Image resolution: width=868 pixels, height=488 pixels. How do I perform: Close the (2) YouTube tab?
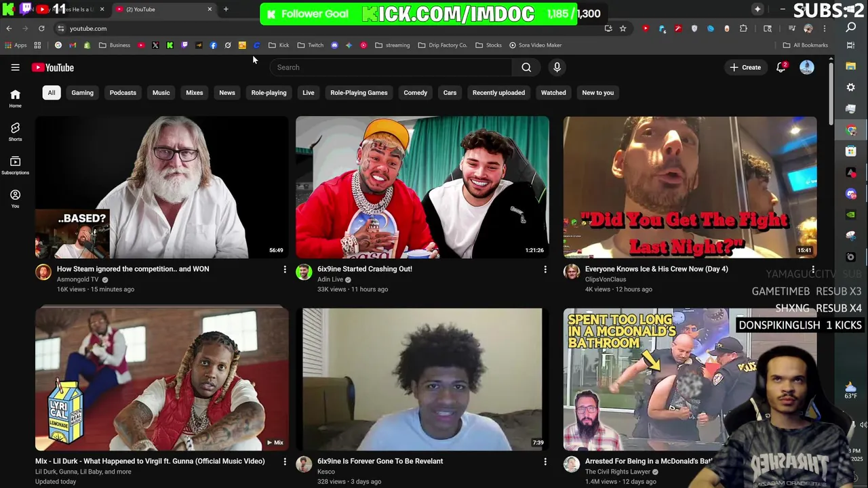click(210, 9)
